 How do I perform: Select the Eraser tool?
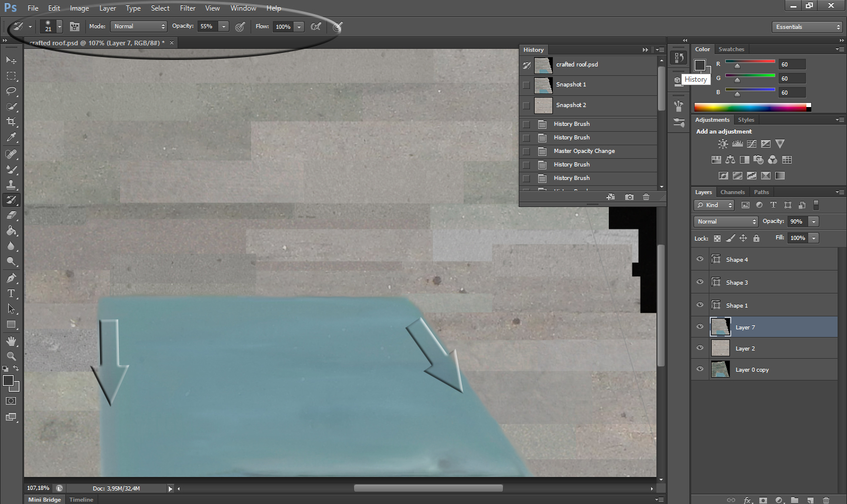[x=11, y=215]
